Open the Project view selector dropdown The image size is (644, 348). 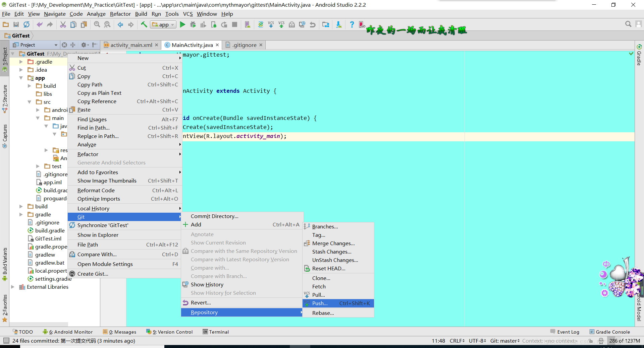pyautogui.click(x=35, y=45)
